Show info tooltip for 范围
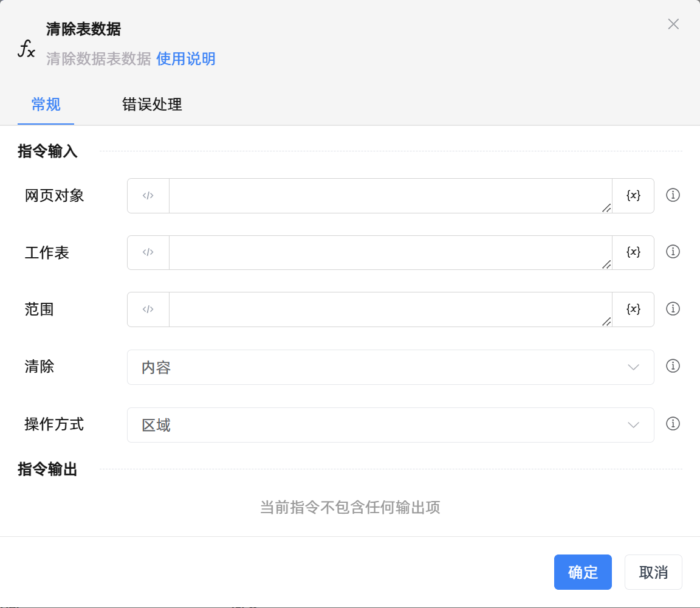700x608 pixels. pyautogui.click(x=673, y=309)
